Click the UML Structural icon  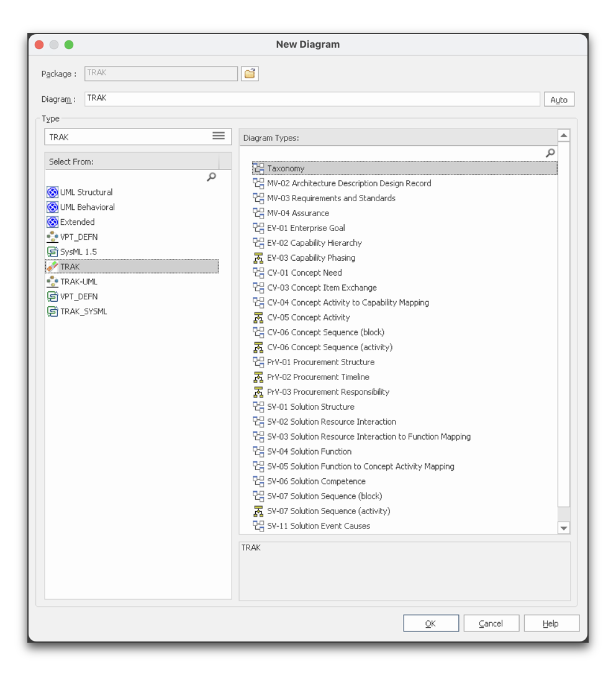pos(53,192)
